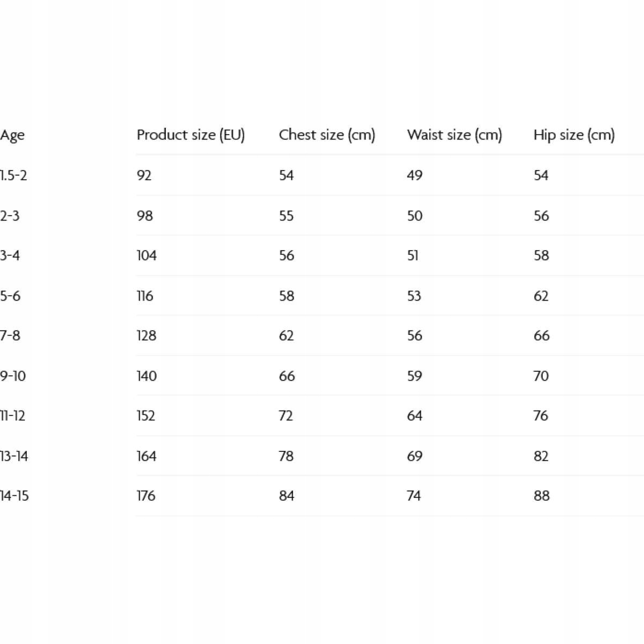This screenshot has height=644, width=644.
Task: Click waist size 49 value
Action: click(x=414, y=175)
